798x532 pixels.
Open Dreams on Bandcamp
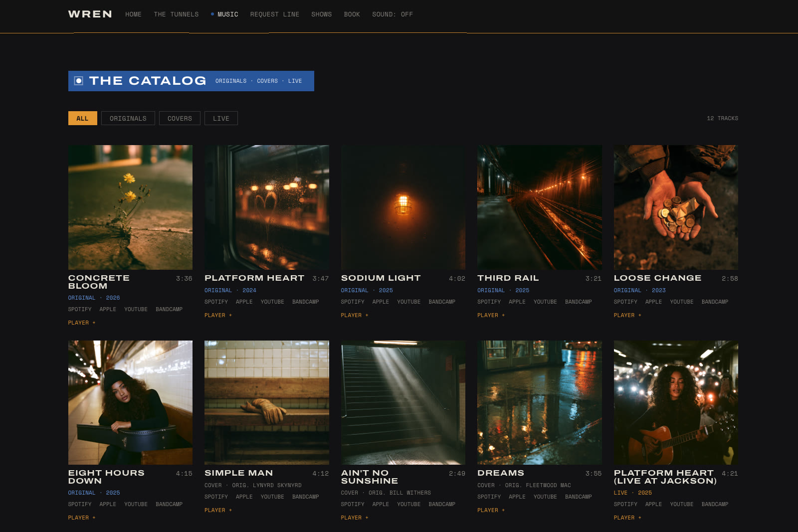pyautogui.click(x=579, y=497)
